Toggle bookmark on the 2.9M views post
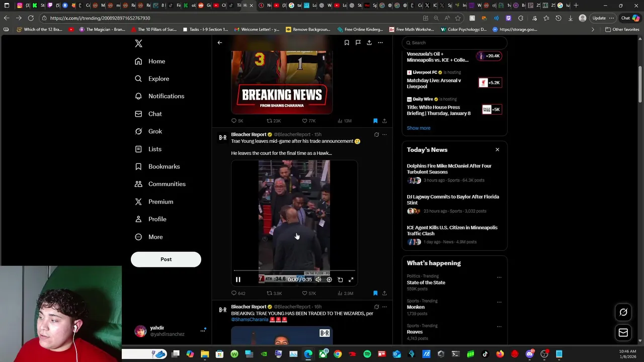This screenshot has height=362, width=644. tap(375, 293)
